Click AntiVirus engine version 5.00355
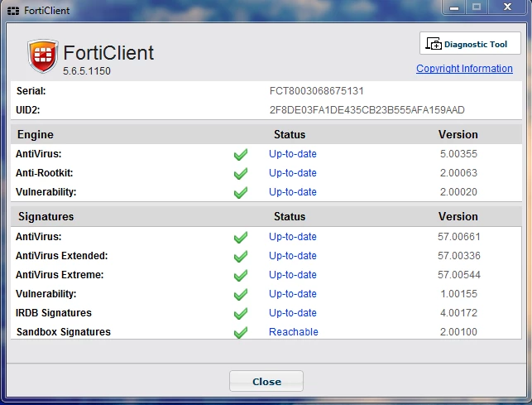 (458, 154)
